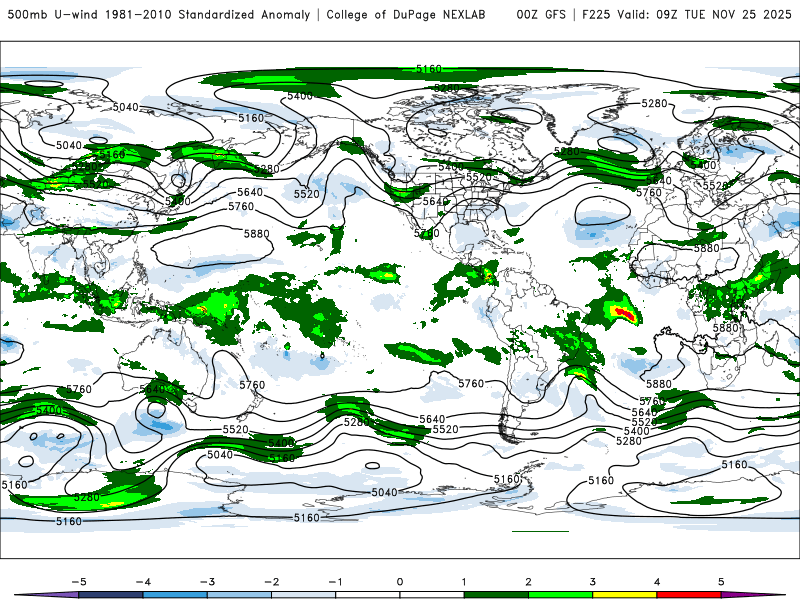Screen dimensions: 800x600
Task: Click the '-2' colorbar label
Action: tap(271, 582)
